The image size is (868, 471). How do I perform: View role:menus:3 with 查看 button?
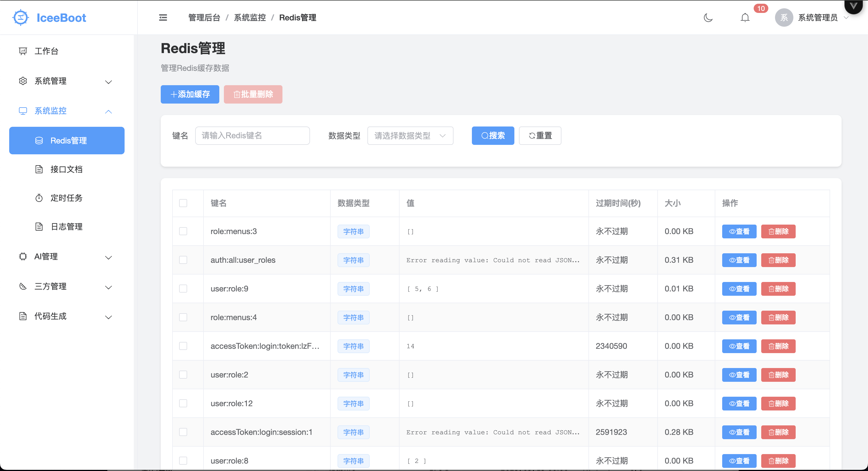[x=739, y=231]
